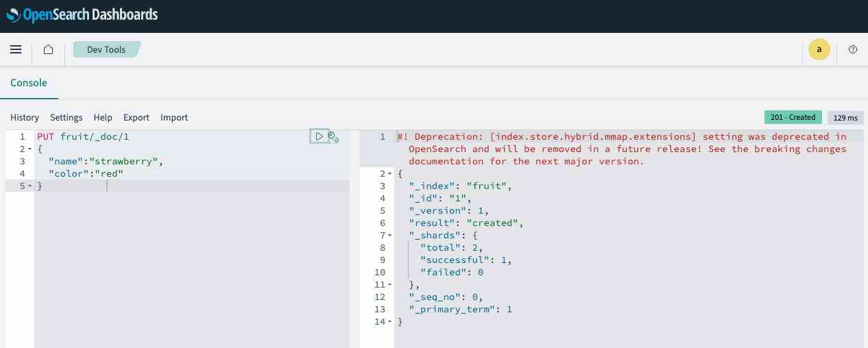Open the hamburger navigation menu
Screen dimensions: 868x348
click(x=16, y=49)
